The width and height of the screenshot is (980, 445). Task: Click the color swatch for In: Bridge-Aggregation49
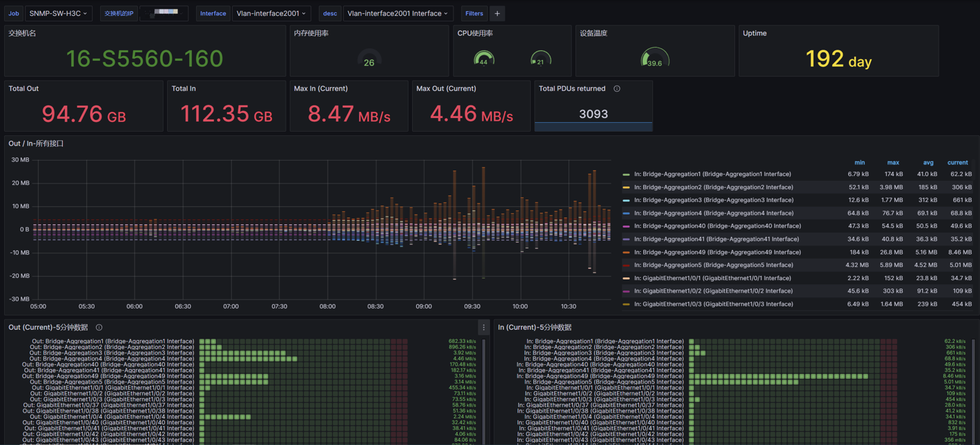pyautogui.click(x=626, y=253)
